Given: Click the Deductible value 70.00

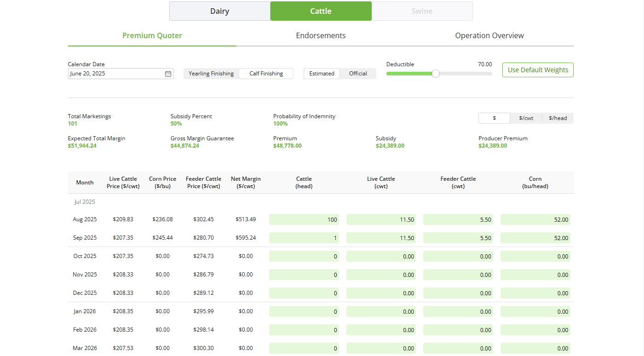Looking at the screenshot, I should [x=485, y=64].
